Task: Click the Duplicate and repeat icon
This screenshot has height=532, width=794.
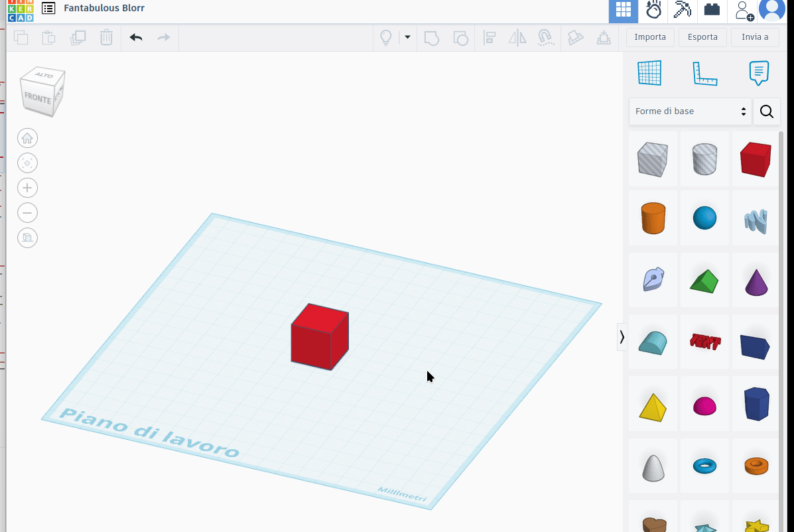Action: click(x=78, y=37)
